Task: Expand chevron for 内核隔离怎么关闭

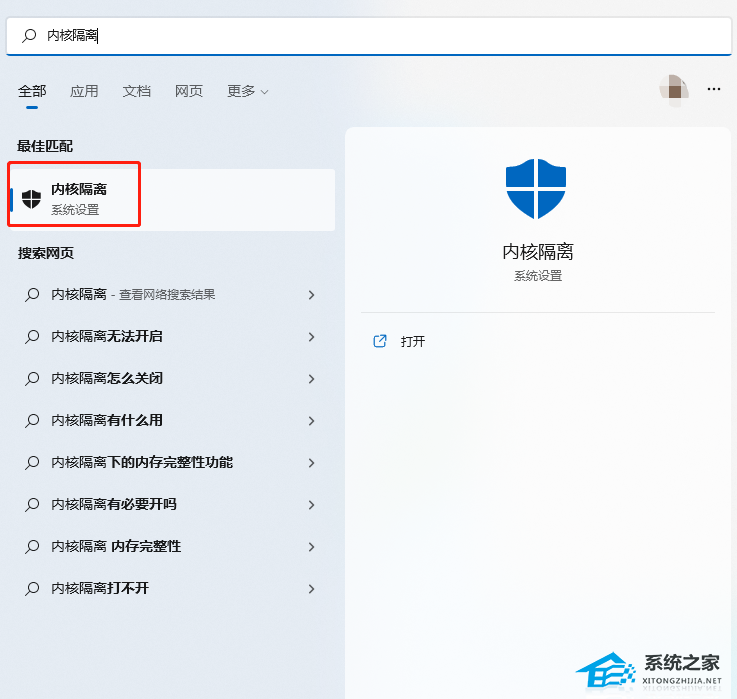Action: [312, 379]
